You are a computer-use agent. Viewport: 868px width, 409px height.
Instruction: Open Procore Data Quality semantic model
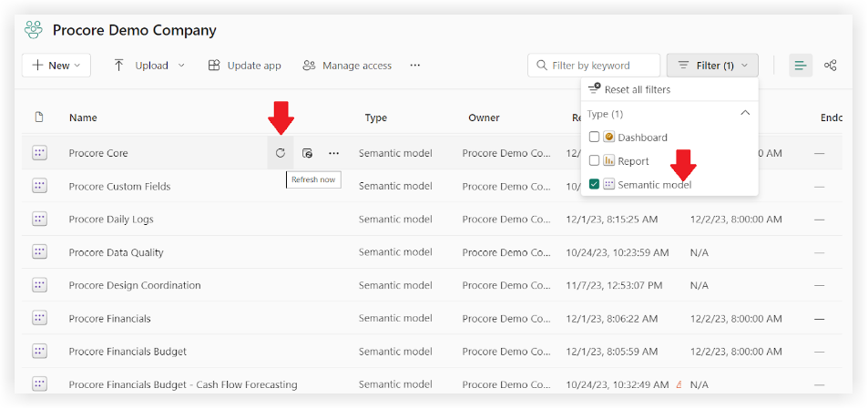coord(117,252)
